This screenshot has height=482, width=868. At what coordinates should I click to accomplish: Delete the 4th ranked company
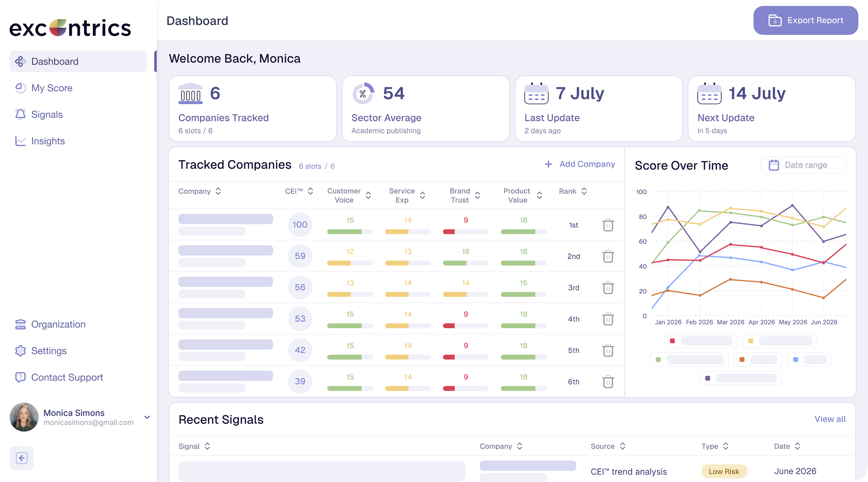[x=608, y=319]
